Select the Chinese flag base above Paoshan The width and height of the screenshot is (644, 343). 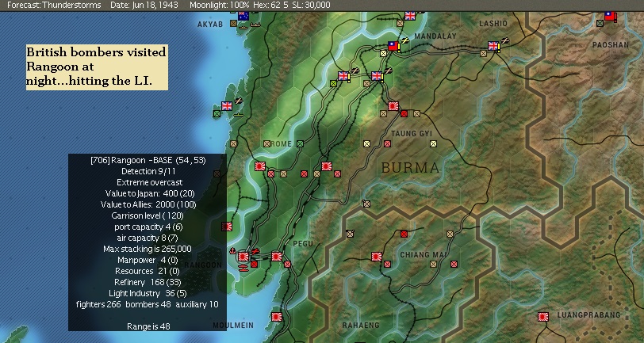pyautogui.click(x=610, y=16)
